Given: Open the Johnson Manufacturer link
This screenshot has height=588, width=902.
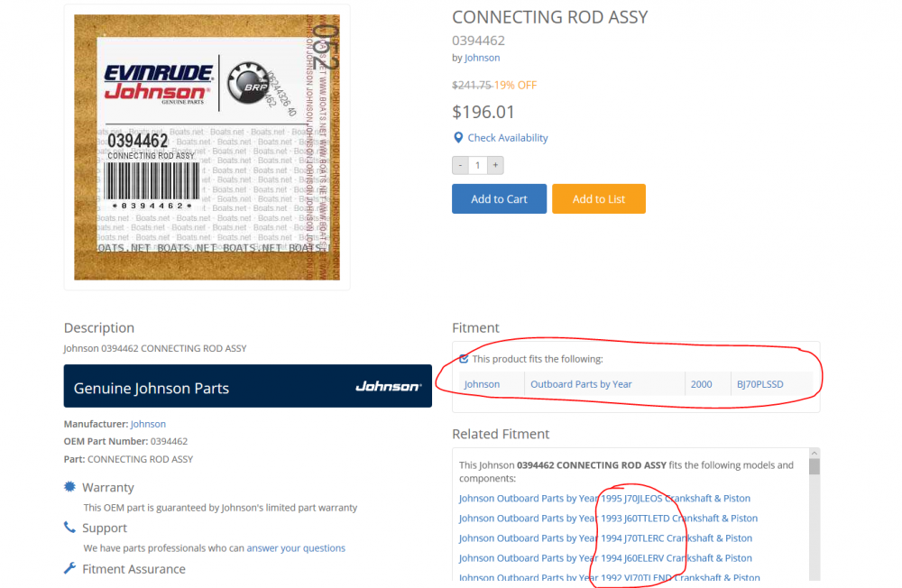Looking at the screenshot, I should coord(148,424).
